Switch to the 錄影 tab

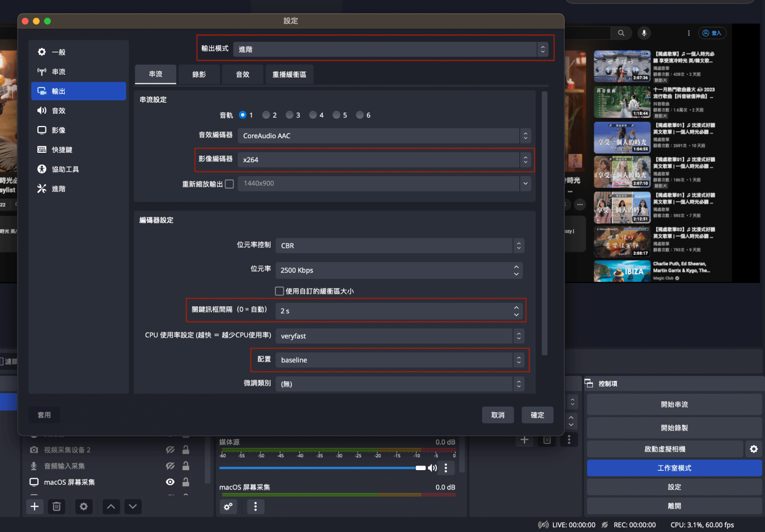pyautogui.click(x=199, y=75)
